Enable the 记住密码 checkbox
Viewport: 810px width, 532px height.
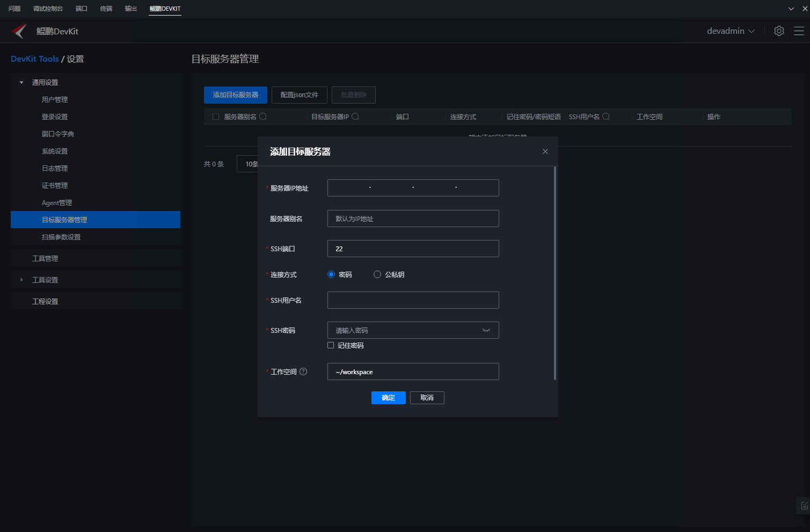(331, 345)
